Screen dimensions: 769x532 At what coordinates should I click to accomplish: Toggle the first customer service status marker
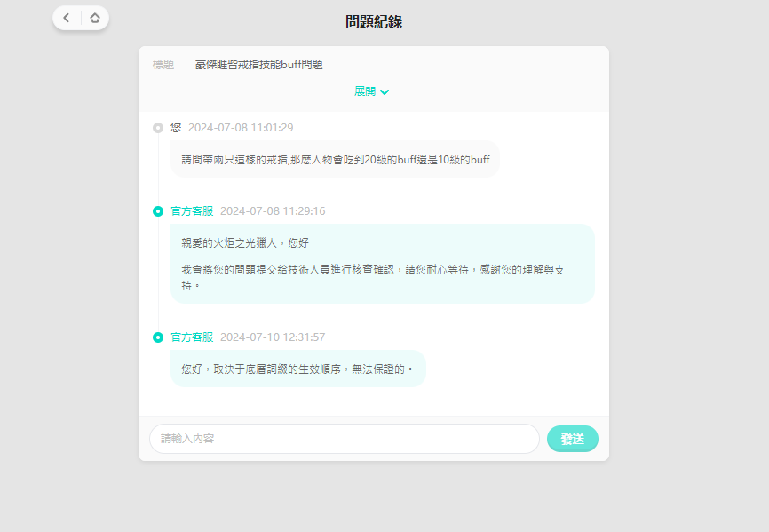(158, 211)
